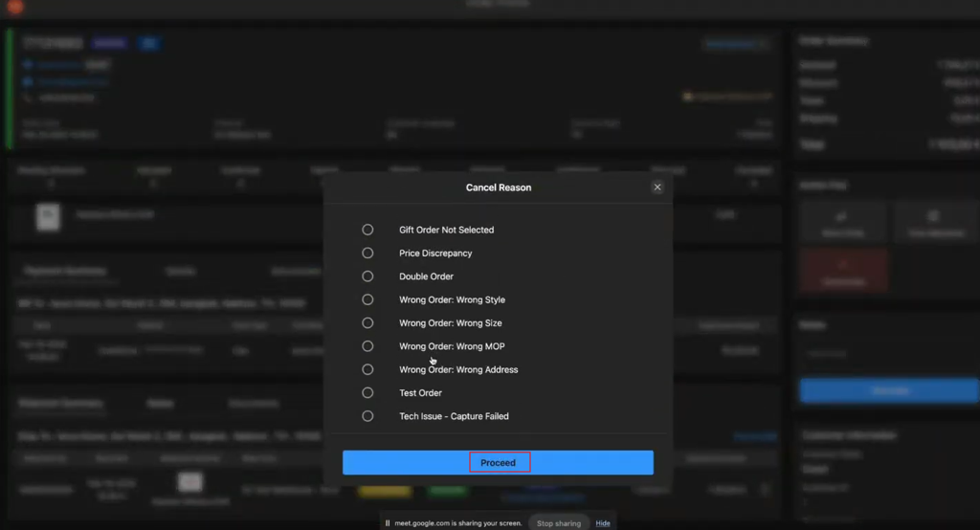Hide the screen sharing notification bar

603,523
